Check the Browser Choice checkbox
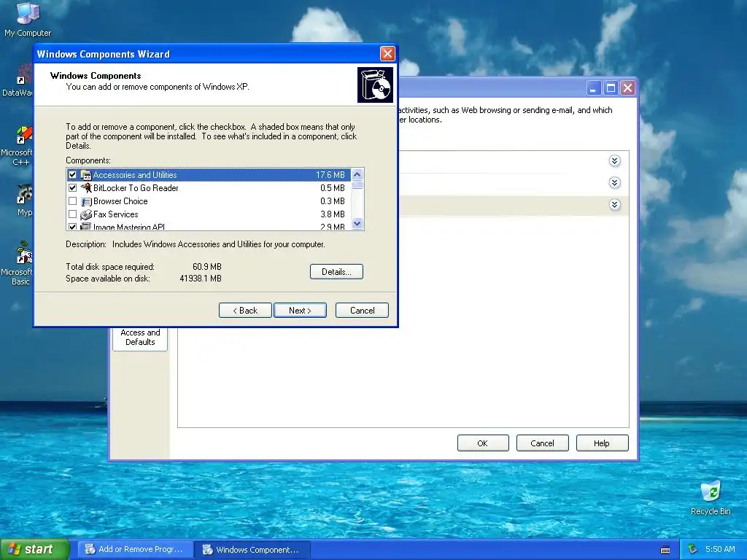Image resolution: width=747 pixels, height=560 pixels. (72, 201)
